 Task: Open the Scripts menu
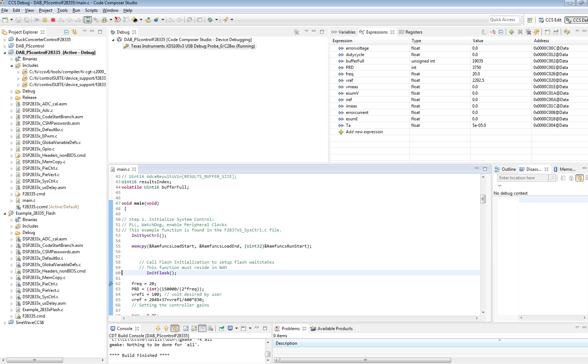[x=91, y=10]
